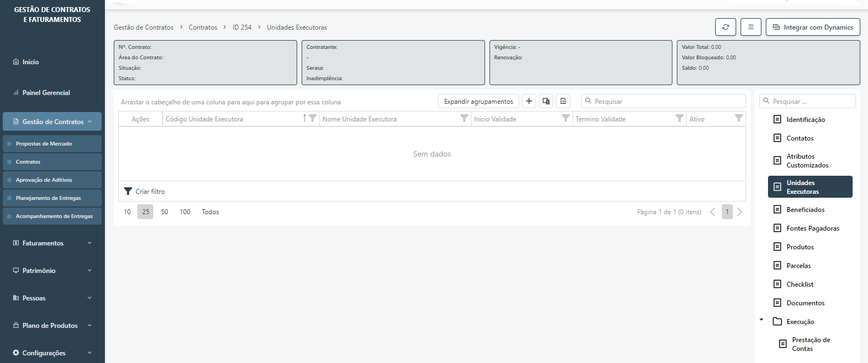Image resolution: width=868 pixels, height=363 pixels.
Task: Click Contratos breadcrumb link
Action: pos(203,27)
